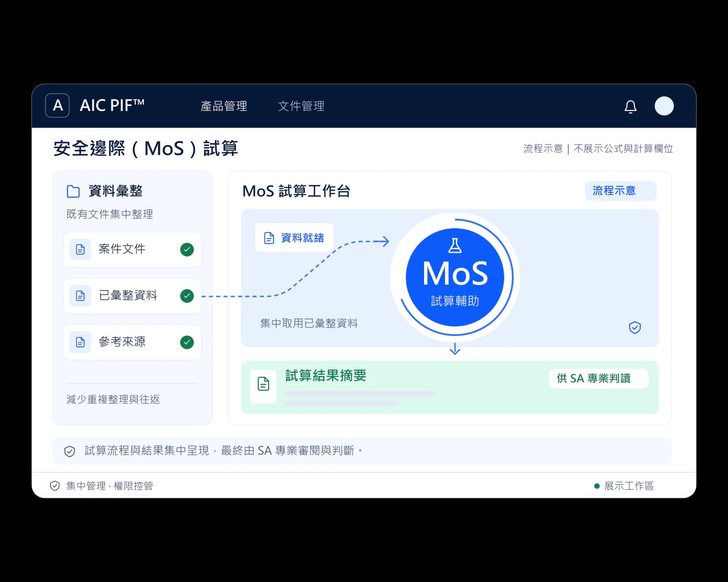Image resolution: width=728 pixels, height=582 pixels.
Task: Click the 資料就緒 chip
Action: pyautogui.click(x=294, y=237)
